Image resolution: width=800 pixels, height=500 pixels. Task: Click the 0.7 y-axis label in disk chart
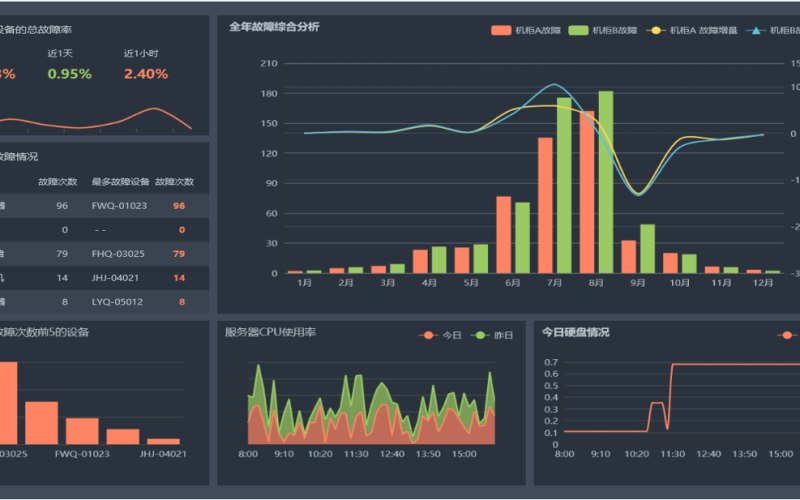(551, 362)
